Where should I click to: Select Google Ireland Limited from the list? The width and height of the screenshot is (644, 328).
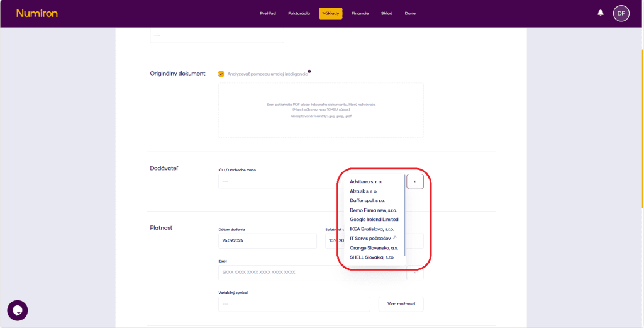374,220
